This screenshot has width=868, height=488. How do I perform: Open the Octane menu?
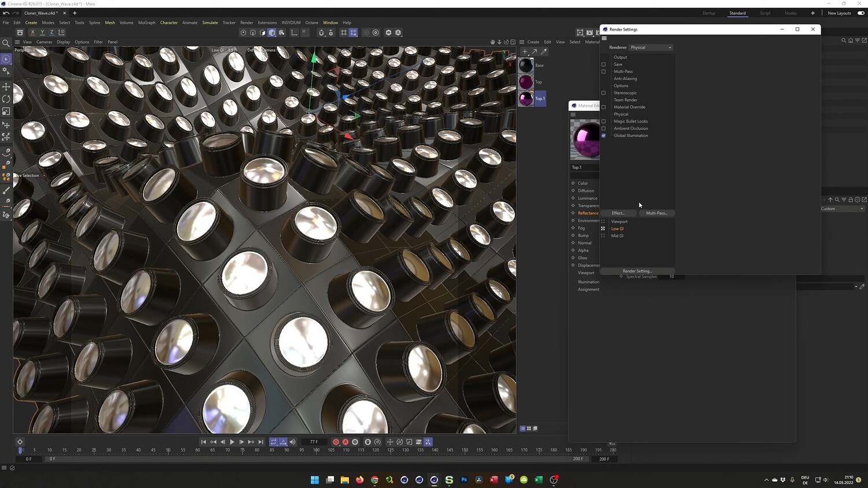[x=312, y=23]
